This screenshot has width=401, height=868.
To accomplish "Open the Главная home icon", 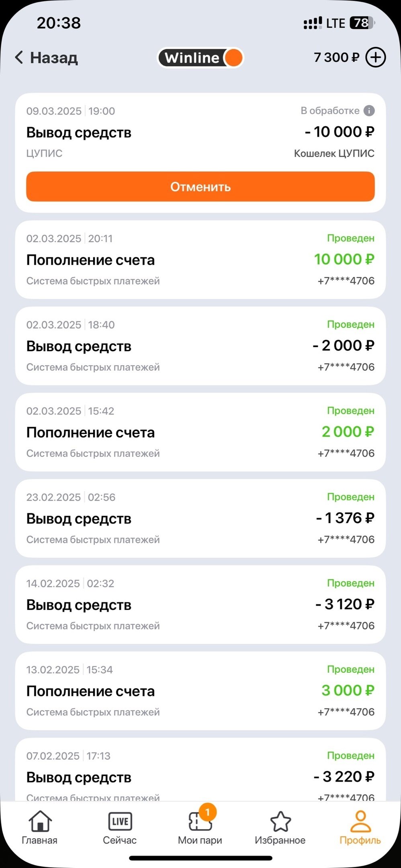I will (40, 821).
